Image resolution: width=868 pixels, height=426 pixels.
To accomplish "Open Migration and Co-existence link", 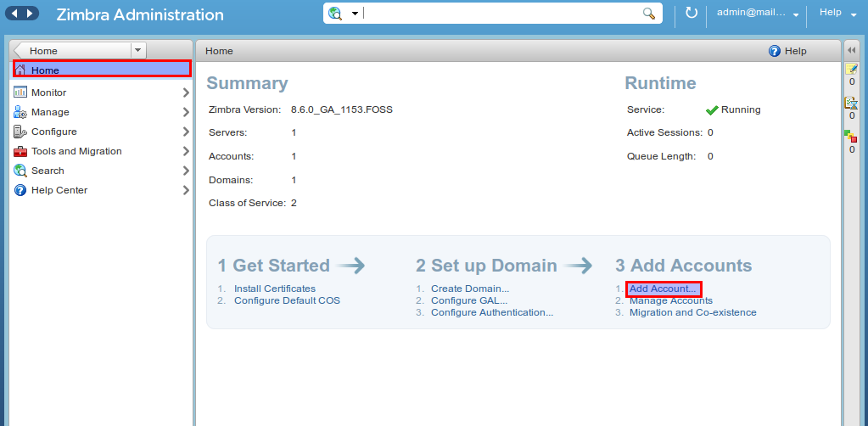I will tap(693, 312).
